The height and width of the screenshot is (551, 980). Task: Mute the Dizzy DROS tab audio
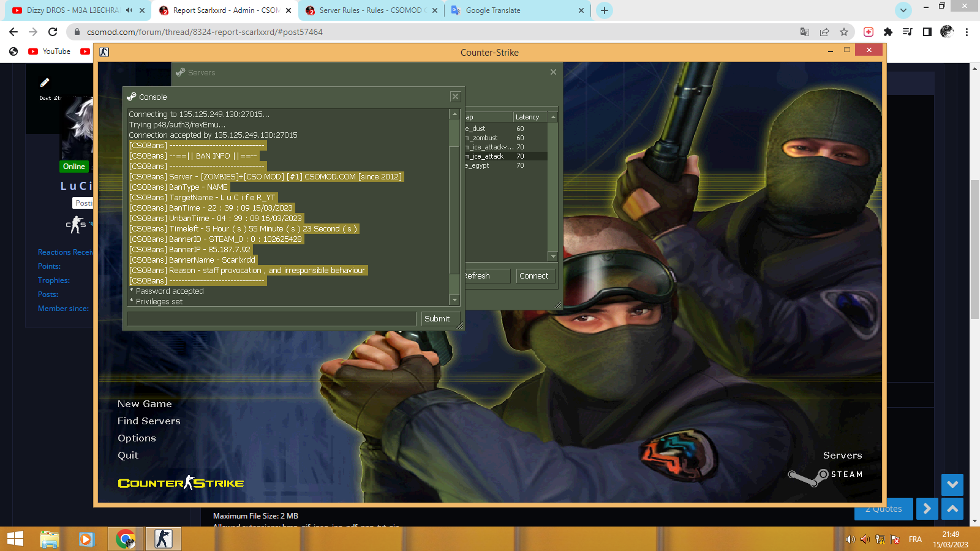(129, 10)
